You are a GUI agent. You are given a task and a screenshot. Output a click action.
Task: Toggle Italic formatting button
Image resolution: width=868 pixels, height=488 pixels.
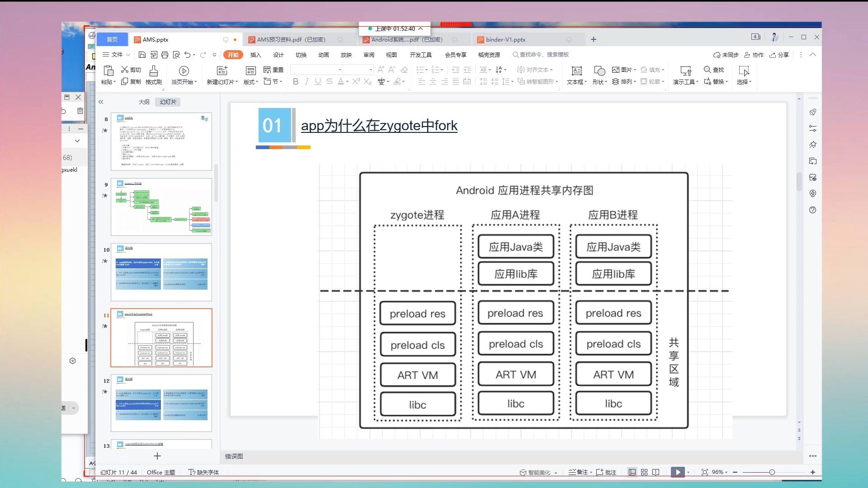coord(307,82)
